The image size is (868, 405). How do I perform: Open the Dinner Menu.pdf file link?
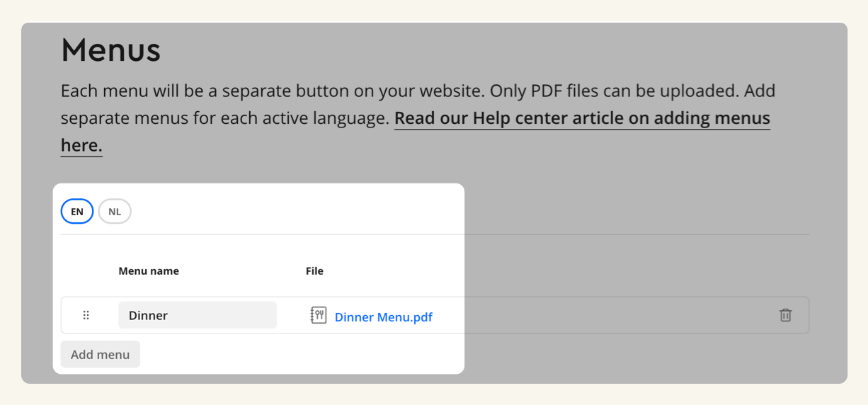pos(383,317)
